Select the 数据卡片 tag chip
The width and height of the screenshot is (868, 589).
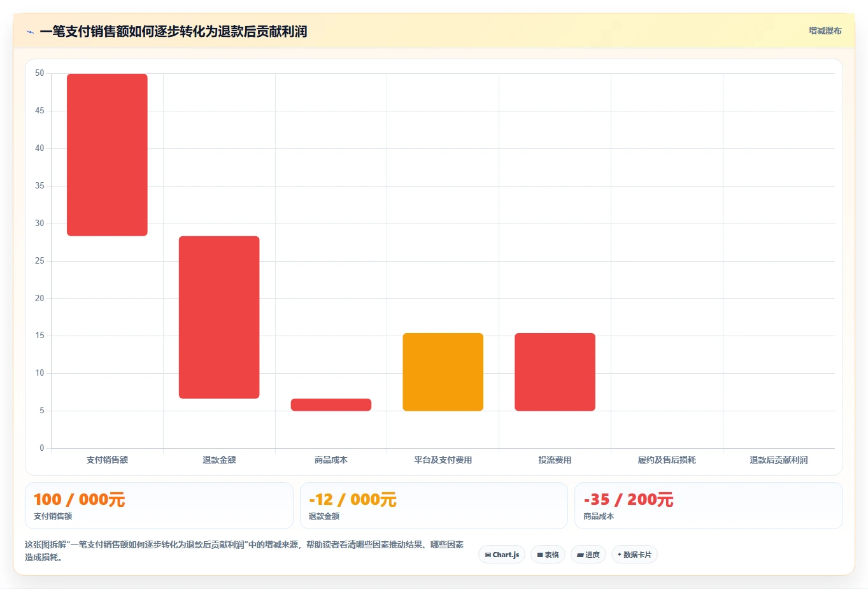click(x=634, y=555)
